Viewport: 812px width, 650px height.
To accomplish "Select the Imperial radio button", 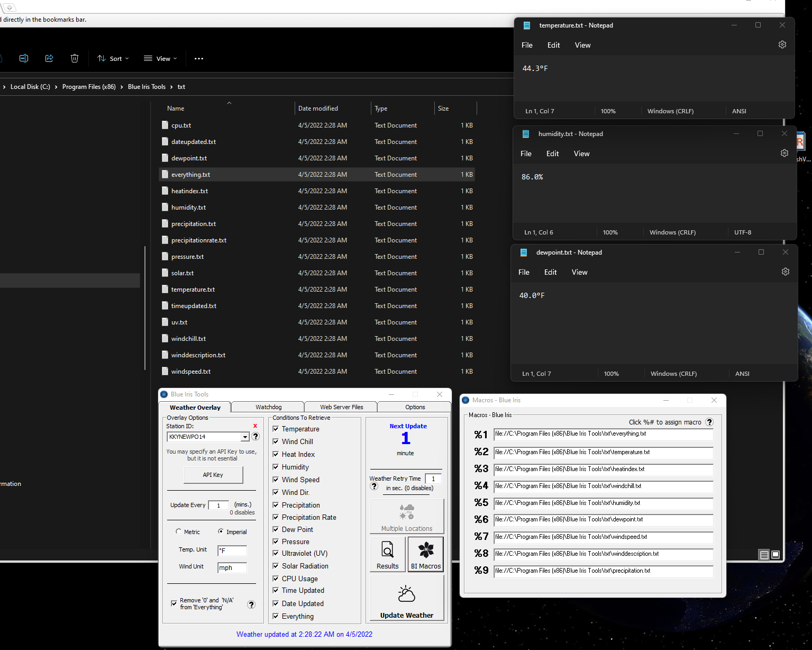I will 221,531.
